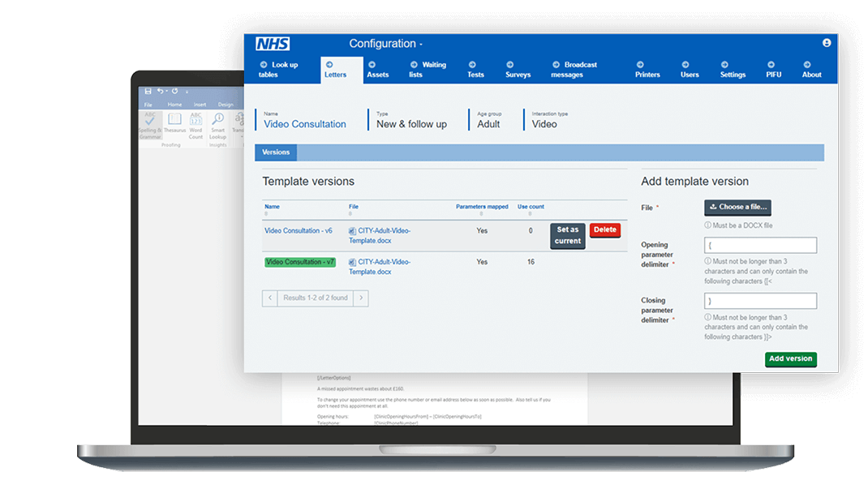Undo the last action in Word
This screenshot has width=868, height=489.
click(161, 91)
